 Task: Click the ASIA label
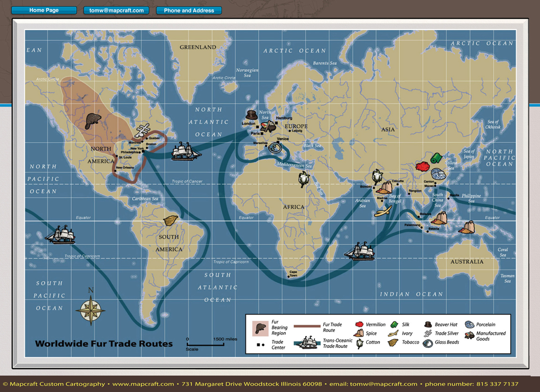click(388, 129)
